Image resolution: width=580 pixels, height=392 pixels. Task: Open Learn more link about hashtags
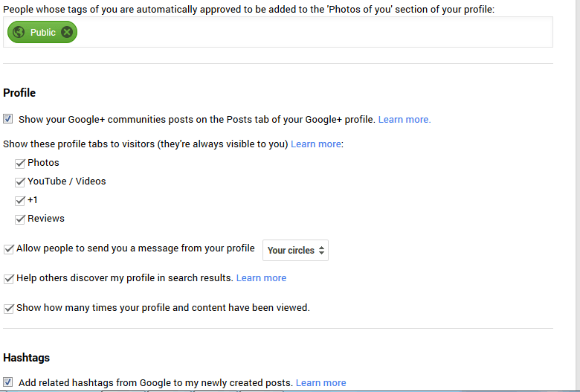[320, 383]
